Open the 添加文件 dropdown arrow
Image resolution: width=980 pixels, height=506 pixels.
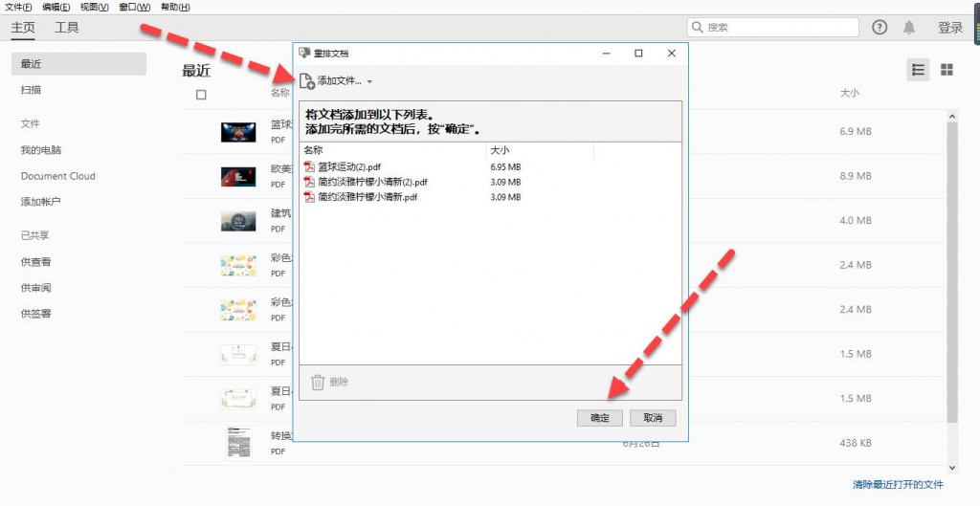pos(369,82)
